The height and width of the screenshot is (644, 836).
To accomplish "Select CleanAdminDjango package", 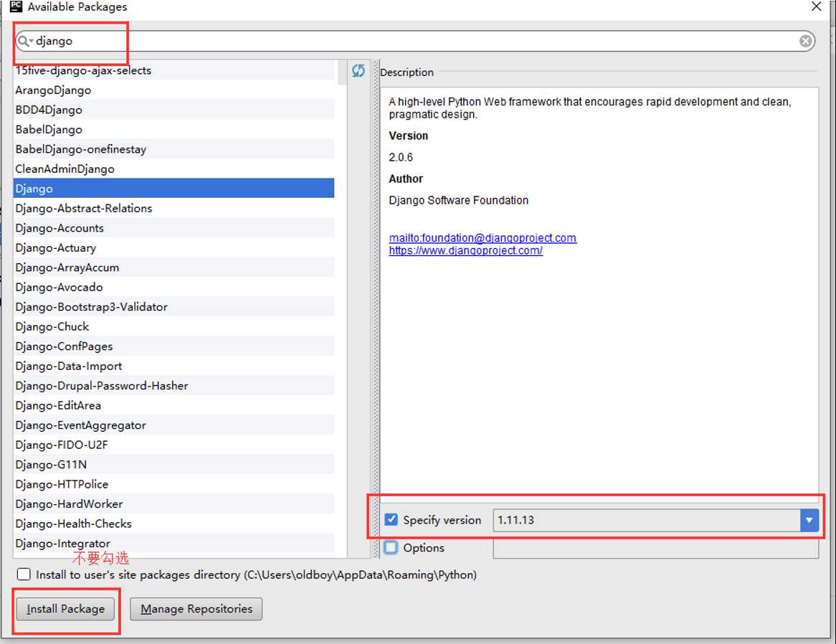I will pos(174,169).
